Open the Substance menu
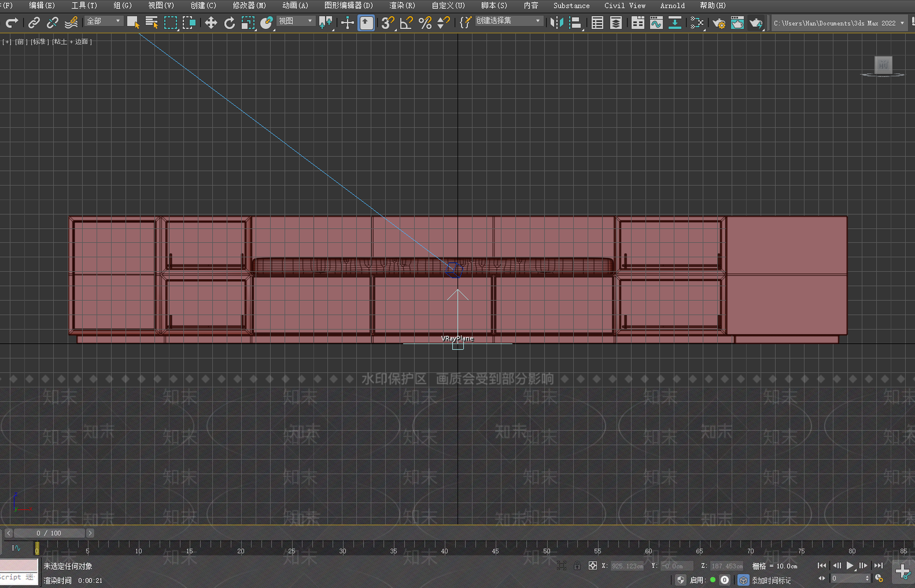Image resolution: width=915 pixels, height=588 pixels. coord(571,5)
